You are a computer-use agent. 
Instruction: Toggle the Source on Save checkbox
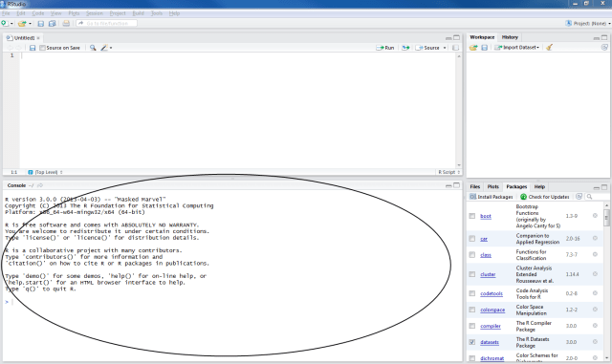click(42, 48)
